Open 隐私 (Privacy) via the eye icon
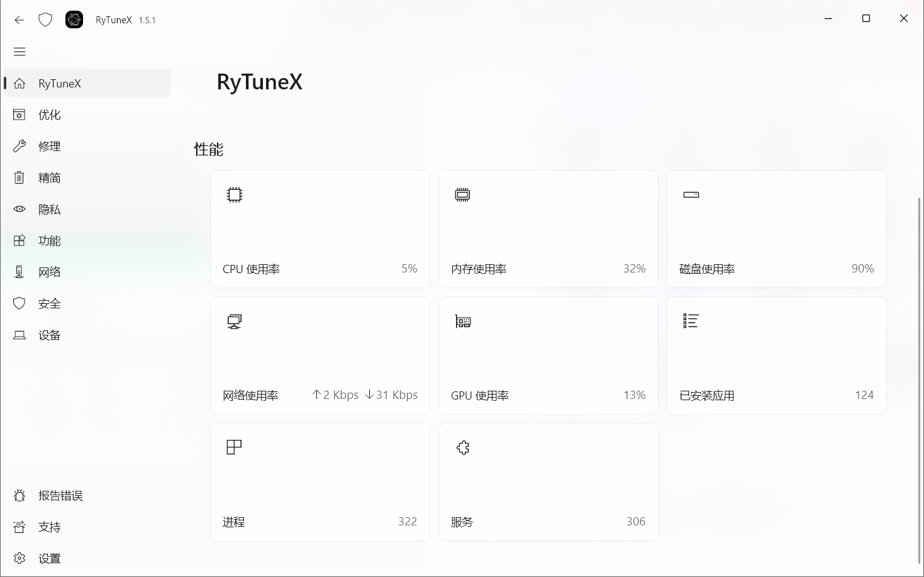The width and height of the screenshot is (924, 577). point(19,209)
